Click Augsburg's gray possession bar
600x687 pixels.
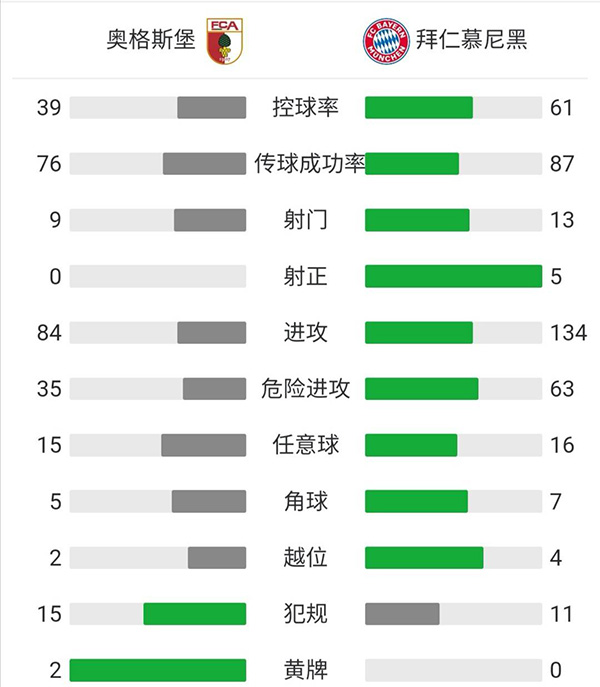(x=212, y=108)
